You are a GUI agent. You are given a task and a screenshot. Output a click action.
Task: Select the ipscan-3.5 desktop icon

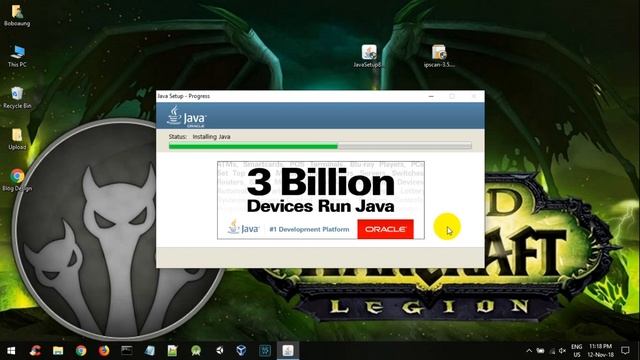(x=439, y=56)
